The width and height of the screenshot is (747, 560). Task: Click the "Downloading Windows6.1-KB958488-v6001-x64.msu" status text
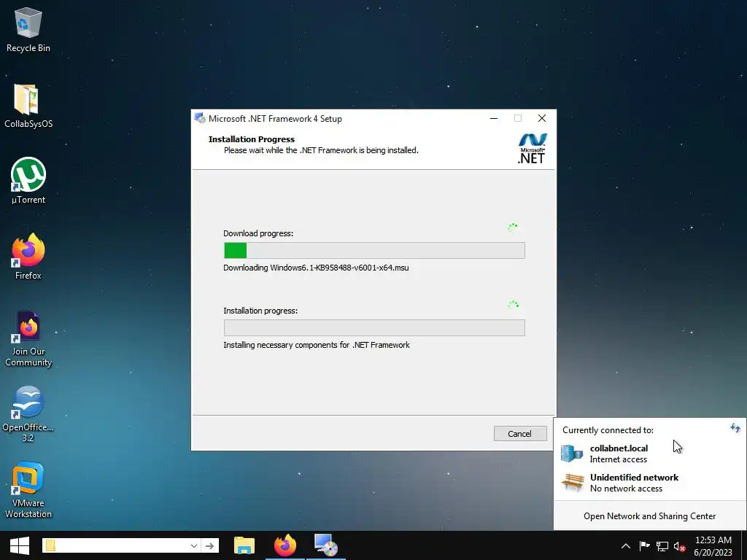click(316, 268)
